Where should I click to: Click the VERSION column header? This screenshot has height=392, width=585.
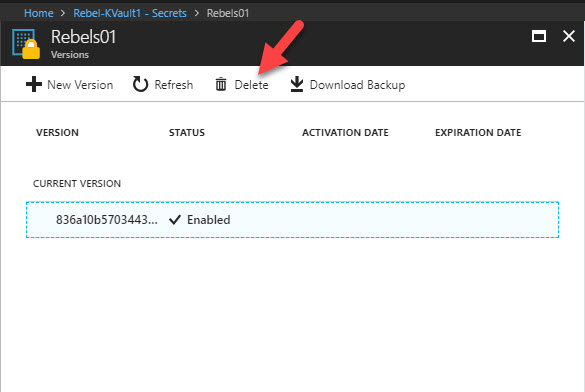(57, 133)
